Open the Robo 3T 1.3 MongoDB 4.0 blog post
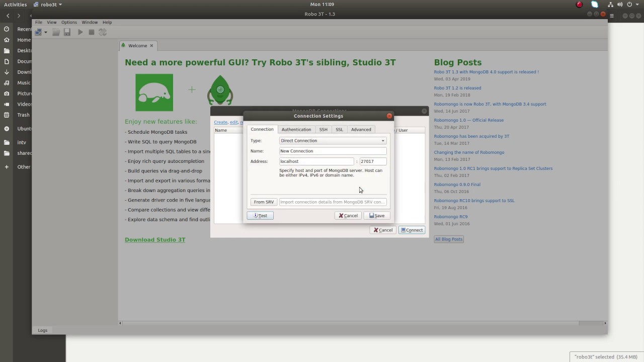This screenshot has width=644, height=362. click(486, 72)
